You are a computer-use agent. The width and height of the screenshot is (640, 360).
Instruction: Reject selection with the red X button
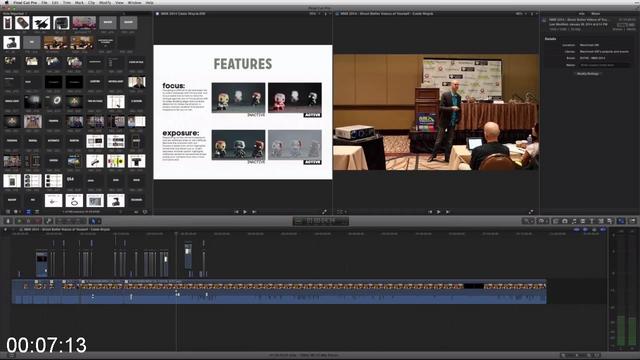coord(38,221)
